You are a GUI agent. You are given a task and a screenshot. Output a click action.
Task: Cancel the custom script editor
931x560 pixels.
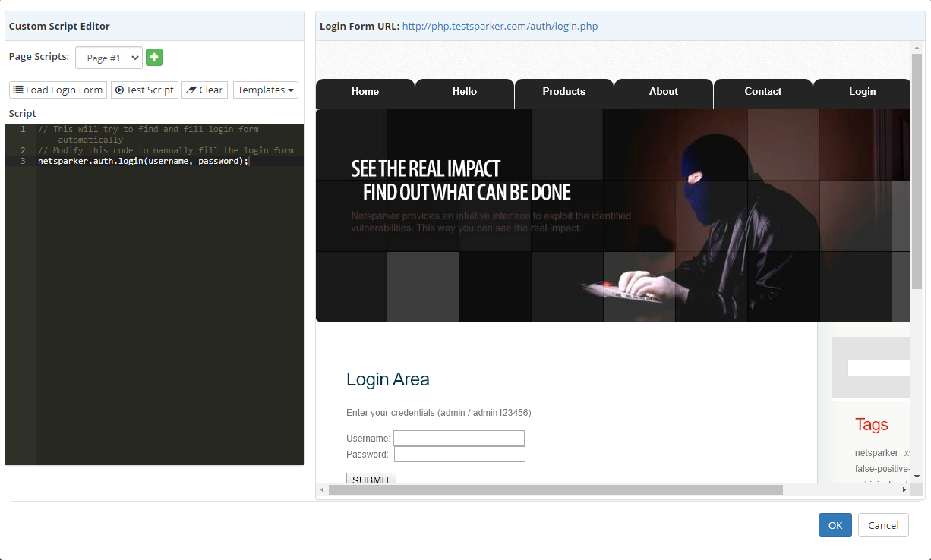tap(882, 524)
